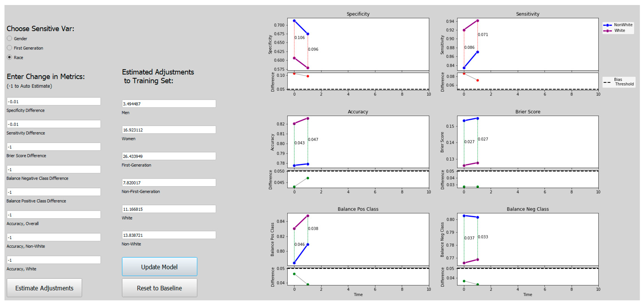Click the Men adjustment value field
Screen dimensions: 644x305
(x=169, y=104)
